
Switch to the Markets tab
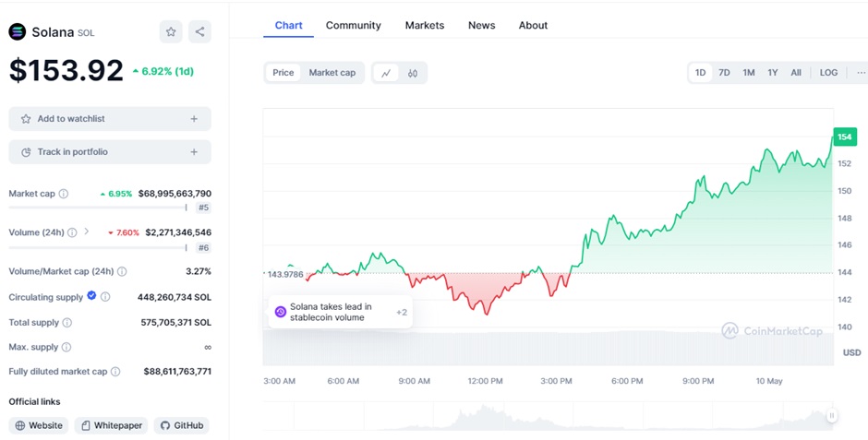[x=424, y=25]
